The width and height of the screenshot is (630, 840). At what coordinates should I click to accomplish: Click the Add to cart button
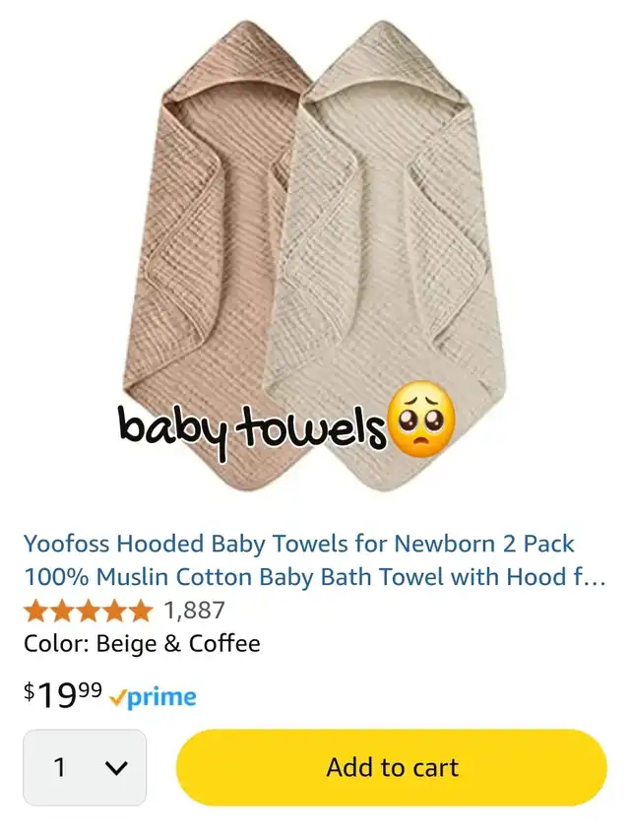(391, 767)
